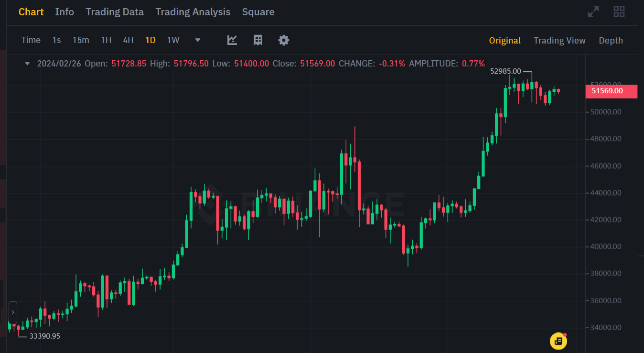This screenshot has height=353, width=644.
Task: Open chart settings via the gear icon
Action: (283, 40)
